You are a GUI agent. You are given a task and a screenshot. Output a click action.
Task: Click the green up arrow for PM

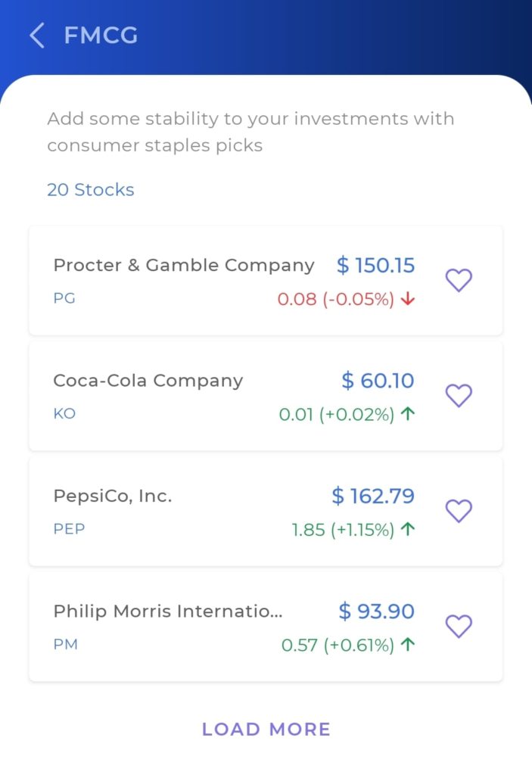pos(408,645)
